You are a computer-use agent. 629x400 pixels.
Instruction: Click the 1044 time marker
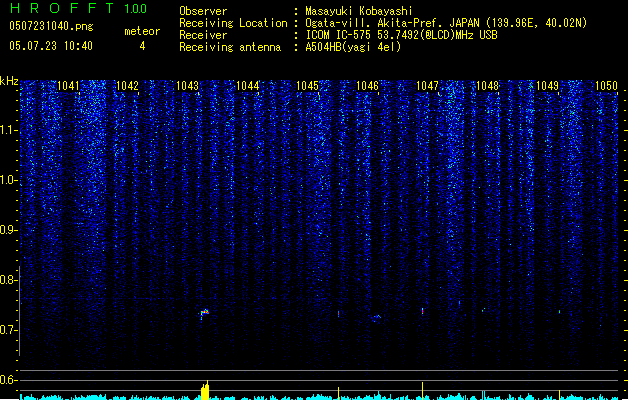pos(248,86)
